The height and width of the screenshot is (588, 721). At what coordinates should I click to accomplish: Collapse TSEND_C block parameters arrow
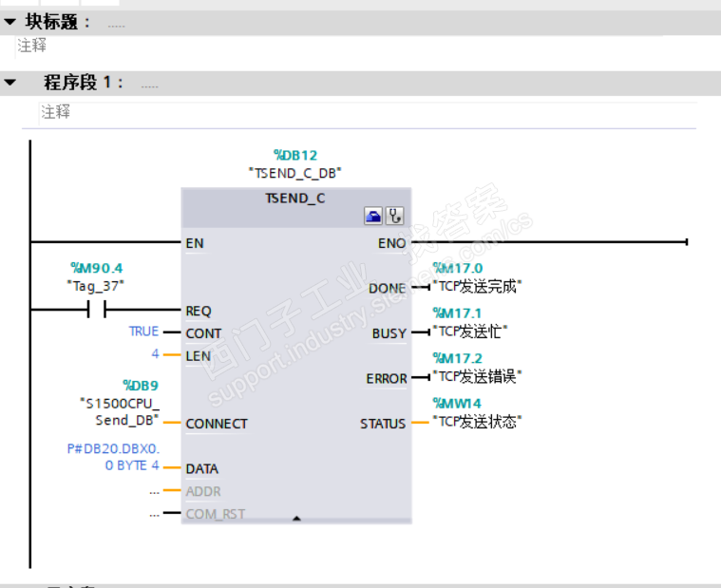pos(296,519)
